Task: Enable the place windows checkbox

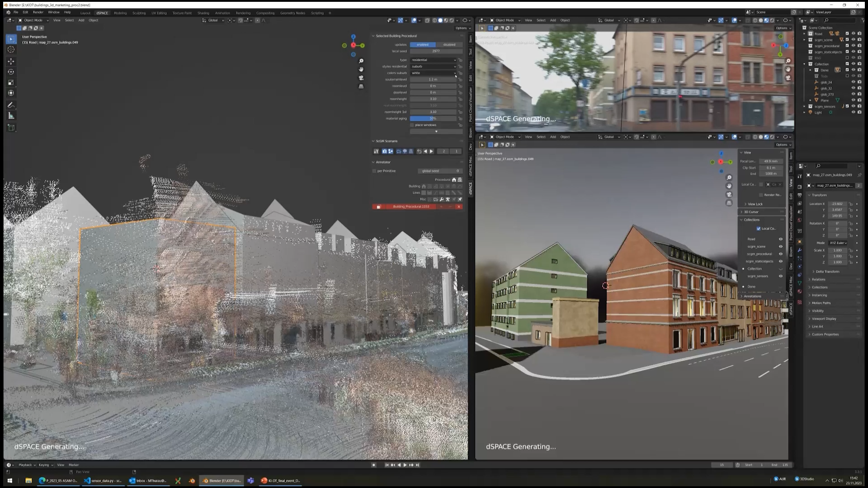Action: click(412, 125)
